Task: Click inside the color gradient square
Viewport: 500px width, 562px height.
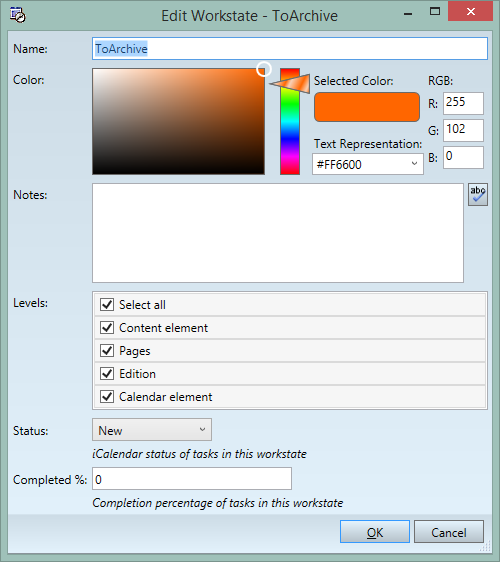Action: click(x=178, y=122)
